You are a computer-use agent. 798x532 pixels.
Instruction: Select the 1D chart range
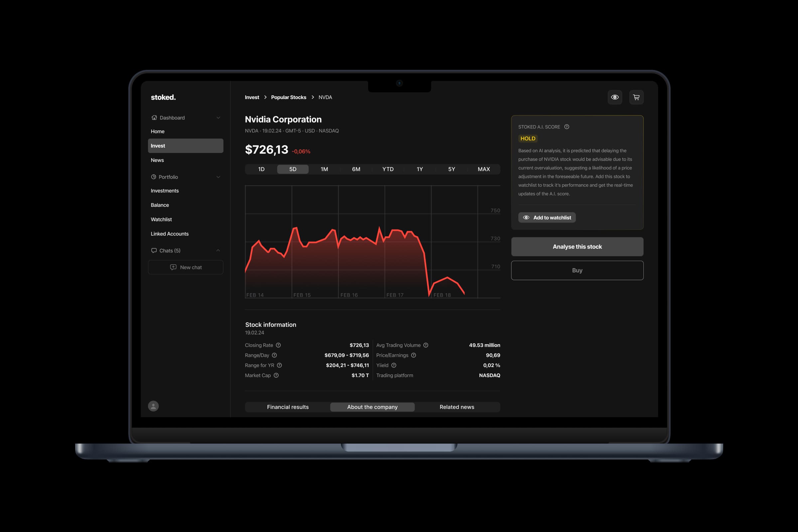261,169
